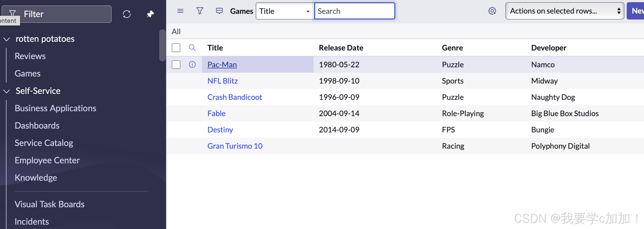Image resolution: width=644 pixels, height=229 pixels.
Task: Open the Reviews module
Action: [x=30, y=56]
